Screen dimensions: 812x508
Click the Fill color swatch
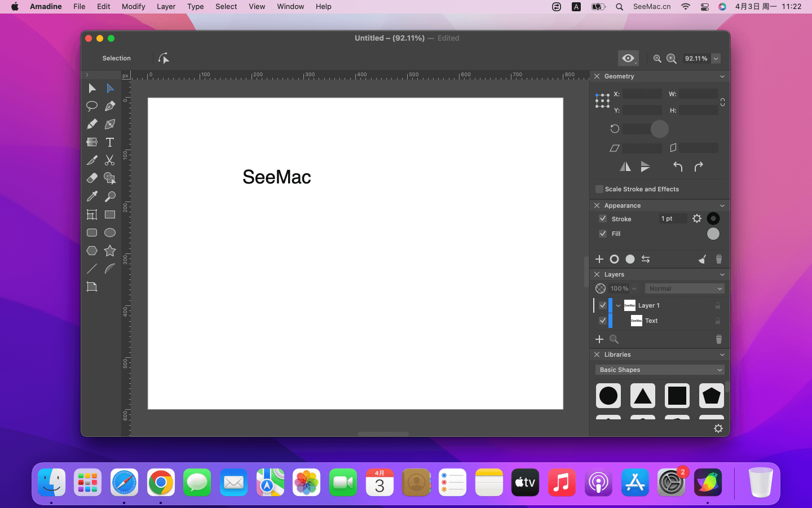click(x=713, y=234)
